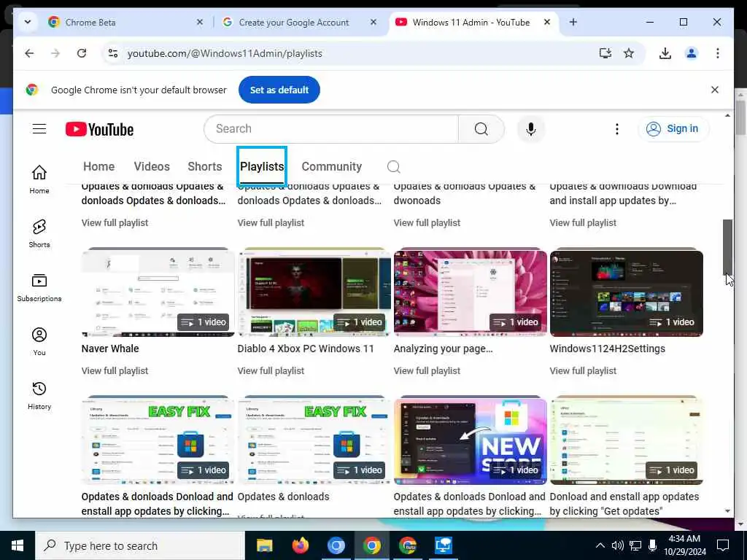Screen dimensions: 747x560
Task: Open the volume control in system tray
Action: (617, 545)
